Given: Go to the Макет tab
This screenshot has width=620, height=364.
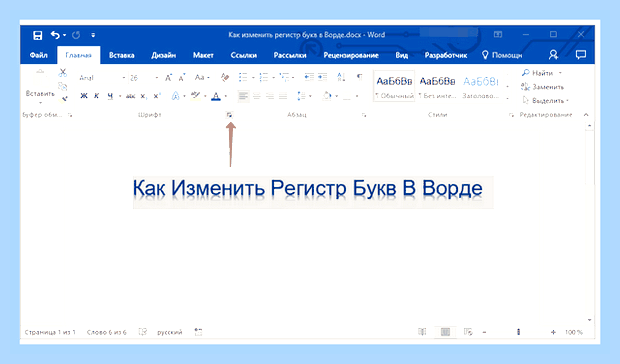Looking at the screenshot, I should (203, 55).
